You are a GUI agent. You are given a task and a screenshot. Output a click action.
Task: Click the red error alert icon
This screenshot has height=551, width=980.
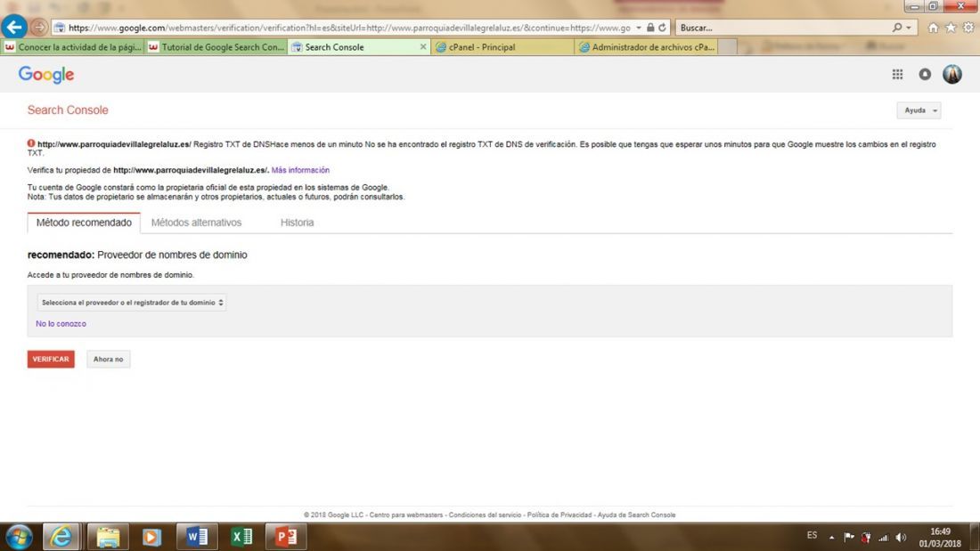(31, 143)
